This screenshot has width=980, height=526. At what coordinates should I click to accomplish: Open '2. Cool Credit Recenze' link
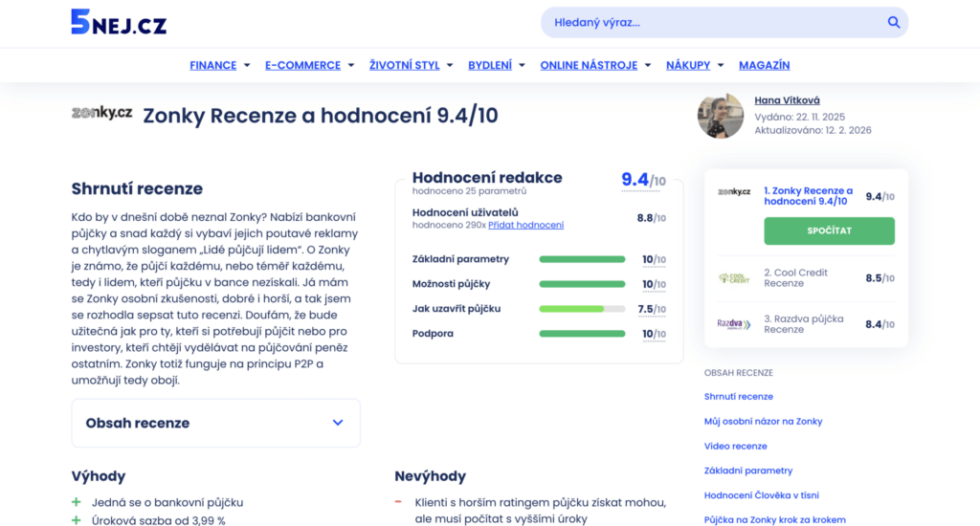795,278
